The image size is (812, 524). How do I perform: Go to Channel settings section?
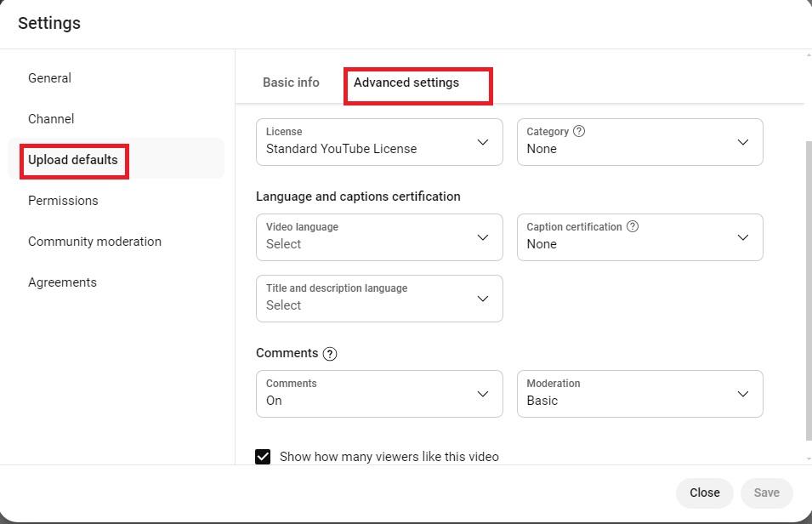pos(51,119)
